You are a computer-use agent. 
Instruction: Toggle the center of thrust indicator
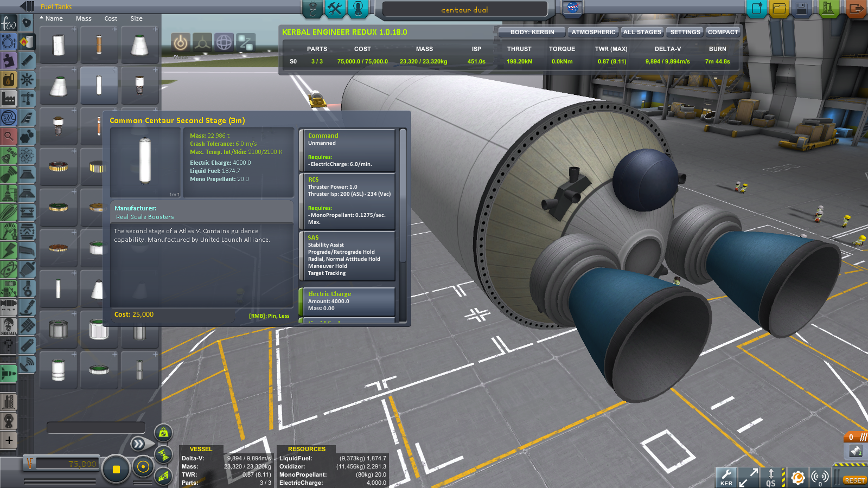pos(163,454)
